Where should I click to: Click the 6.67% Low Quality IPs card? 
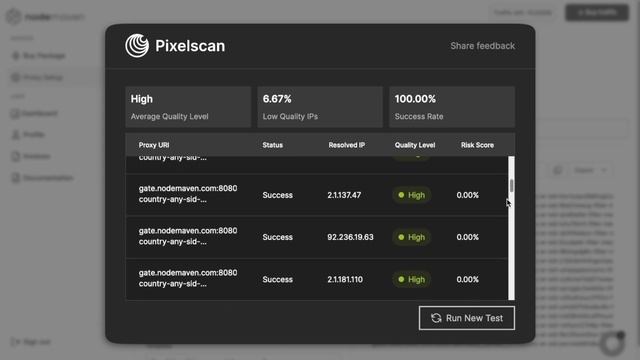pos(320,107)
